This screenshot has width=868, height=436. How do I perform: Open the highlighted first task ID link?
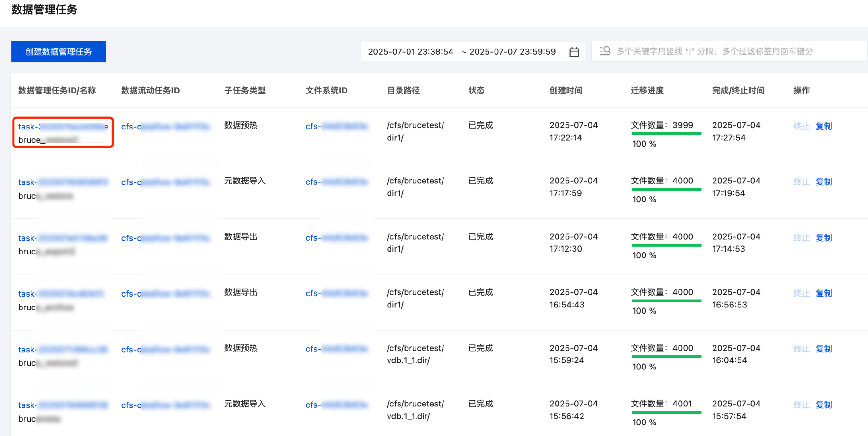pos(63,127)
